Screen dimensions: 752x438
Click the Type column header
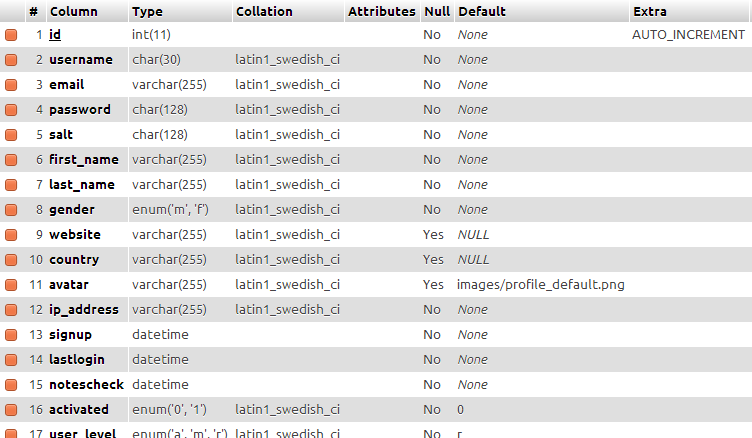pyautogui.click(x=147, y=12)
